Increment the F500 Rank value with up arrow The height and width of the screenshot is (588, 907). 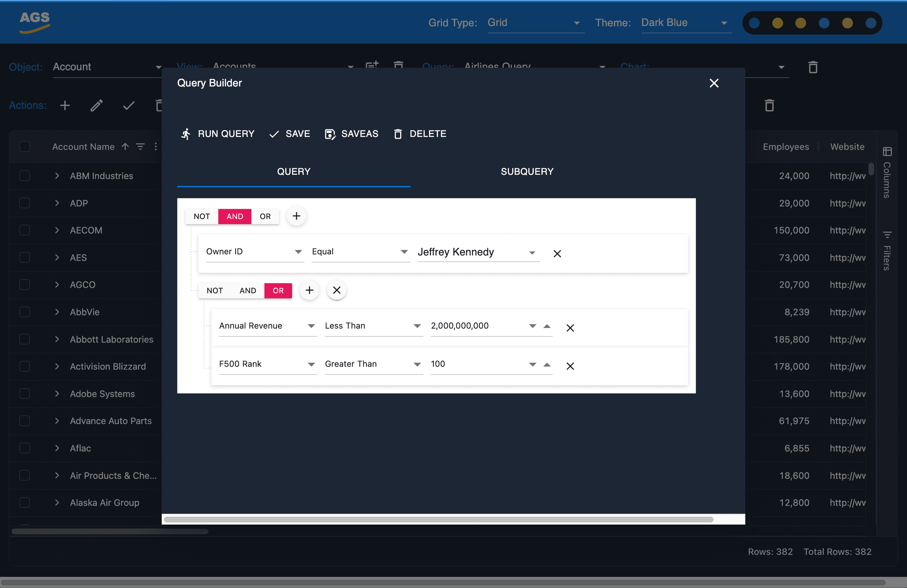pyautogui.click(x=547, y=365)
